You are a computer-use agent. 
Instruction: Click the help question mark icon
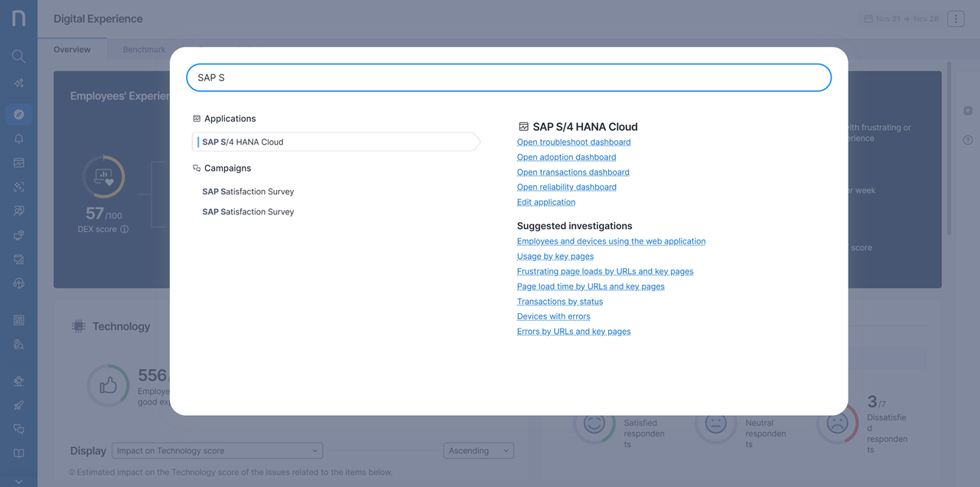(968, 140)
